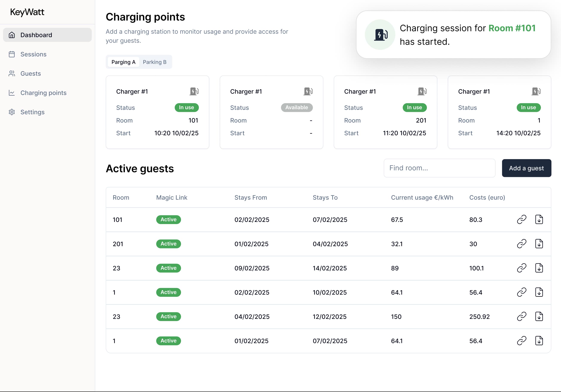561x392 pixels.
Task: Click the Active guests heading
Action: [140, 169]
